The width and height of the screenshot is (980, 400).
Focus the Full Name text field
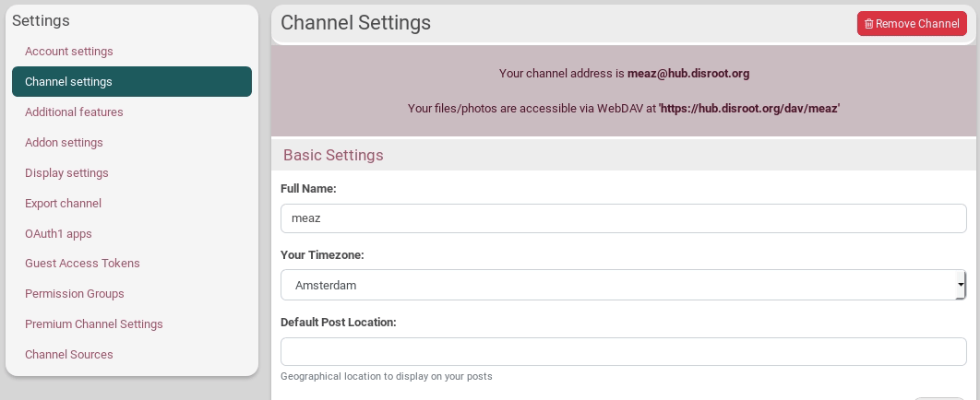coord(623,218)
